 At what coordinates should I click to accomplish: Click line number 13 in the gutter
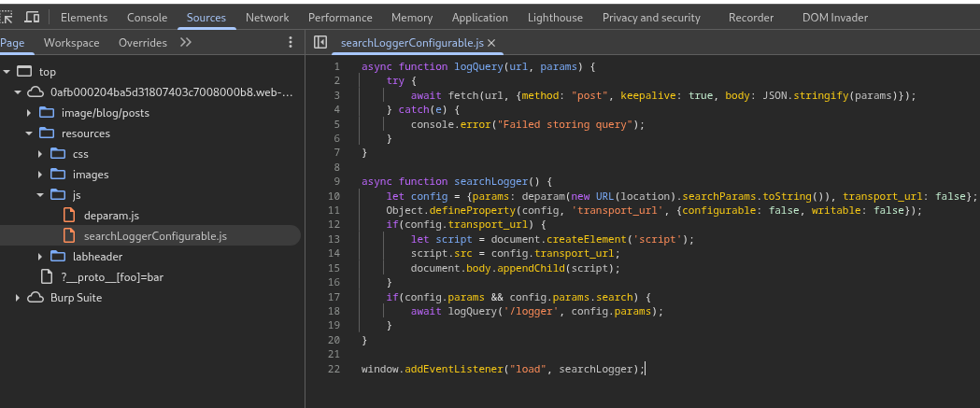(334, 239)
